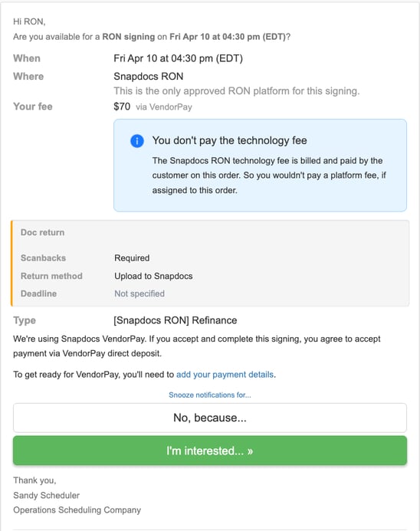The image size is (420, 531).
Task: Click the "Required" scanbacks value
Action: (x=132, y=258)
